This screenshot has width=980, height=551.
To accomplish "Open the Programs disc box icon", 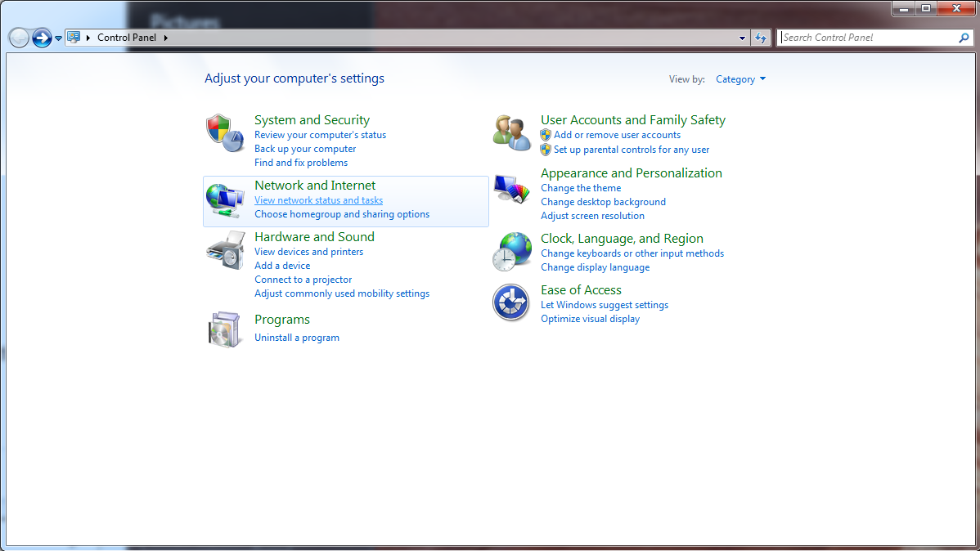I will click(x=224, y=329).
